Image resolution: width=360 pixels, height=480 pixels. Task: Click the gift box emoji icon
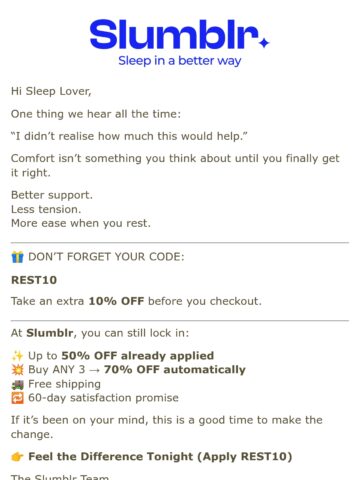[x=17, y=257]
